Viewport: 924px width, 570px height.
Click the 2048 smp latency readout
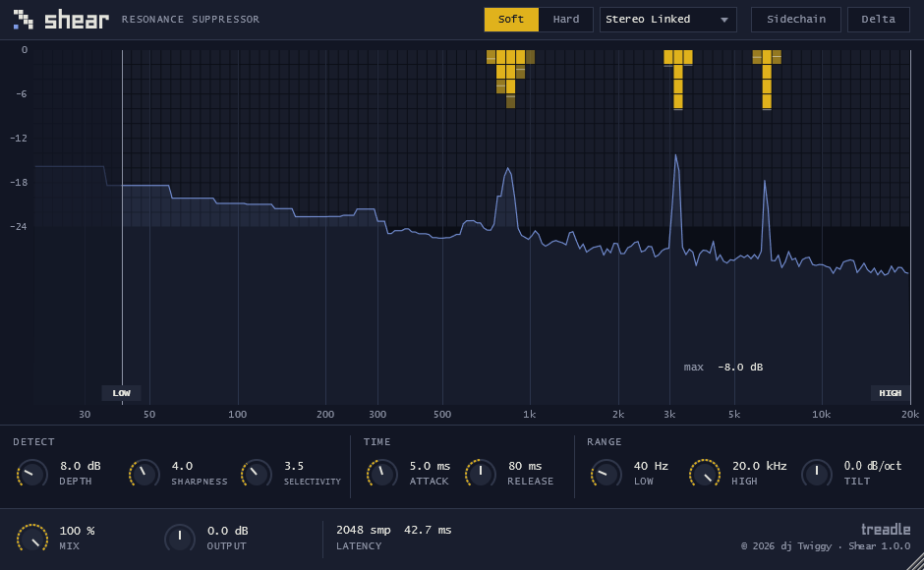(x=363, y=530)
